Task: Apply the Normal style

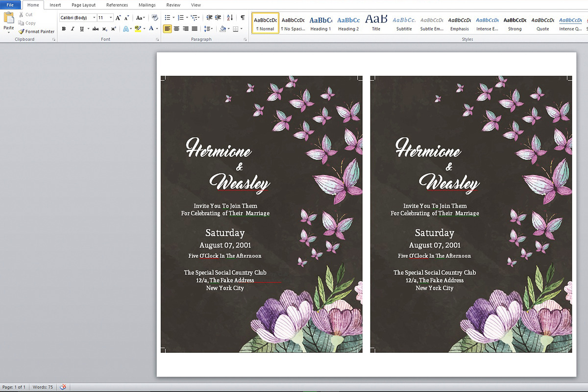Action: click(x=266, y=23)
